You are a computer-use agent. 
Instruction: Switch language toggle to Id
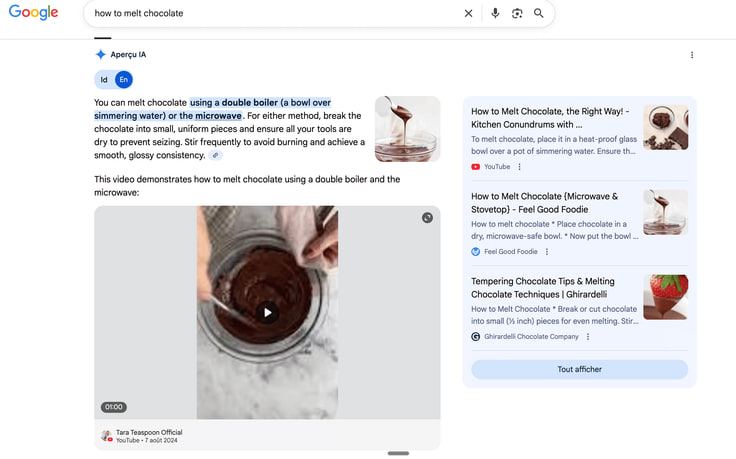point(104,80)
